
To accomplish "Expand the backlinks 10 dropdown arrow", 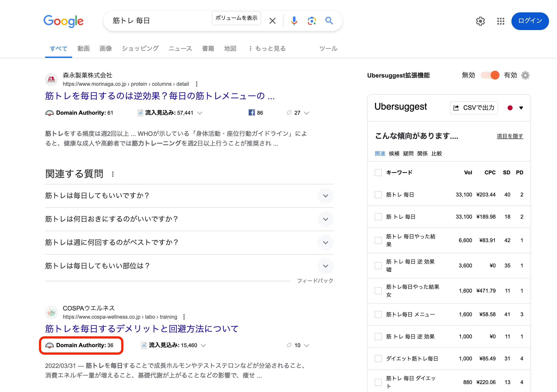I will coord(307,345).
